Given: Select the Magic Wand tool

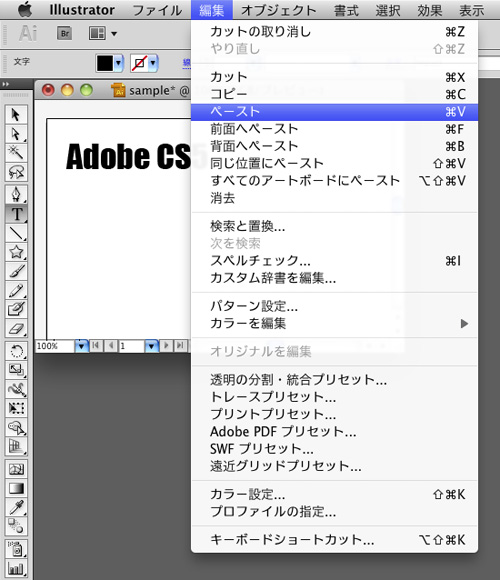Looking at the screenshot, I should (x=16, y=152).
